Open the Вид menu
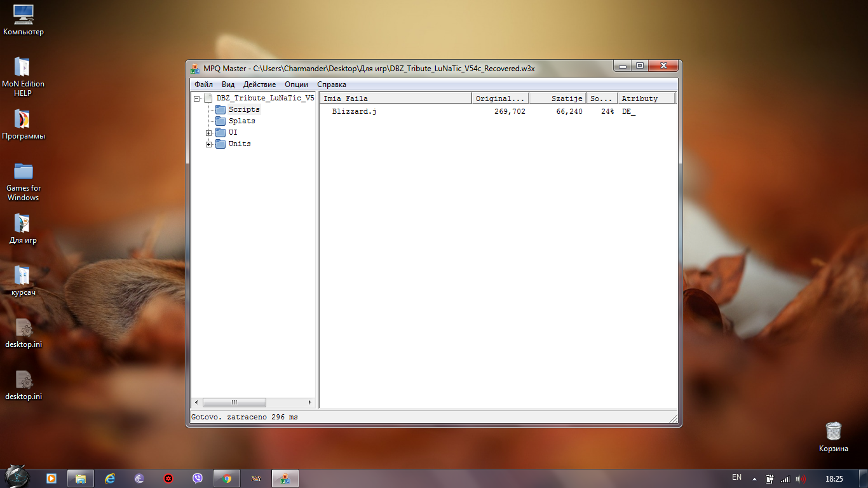This screenshot has height=488, width=868. pos(228,85)
